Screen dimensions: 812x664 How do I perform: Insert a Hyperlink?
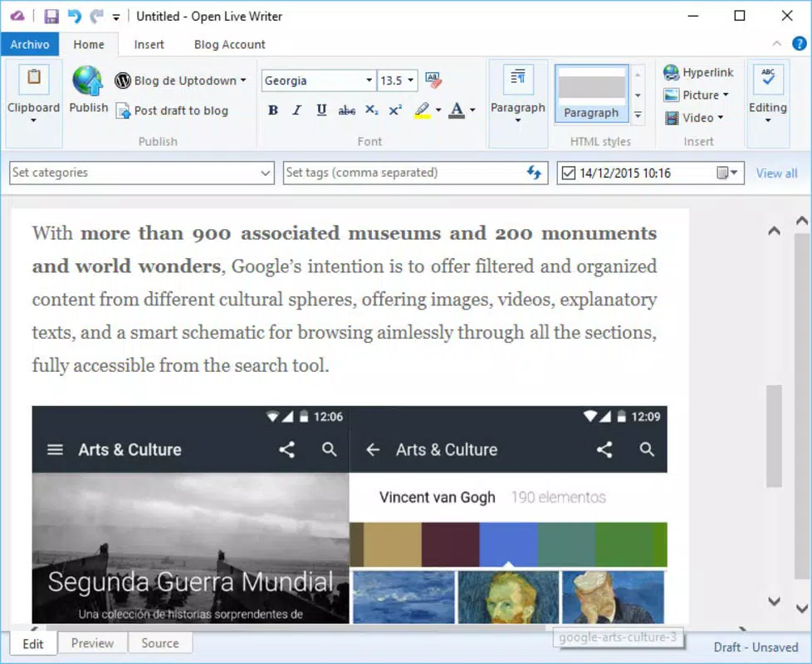coord(698,72)
